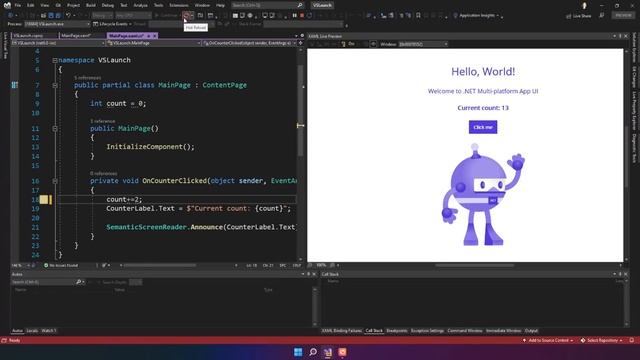Click the notifications bell in status bar
The height and width of the screenshot is (360, 640).
(x=632, y=340)
